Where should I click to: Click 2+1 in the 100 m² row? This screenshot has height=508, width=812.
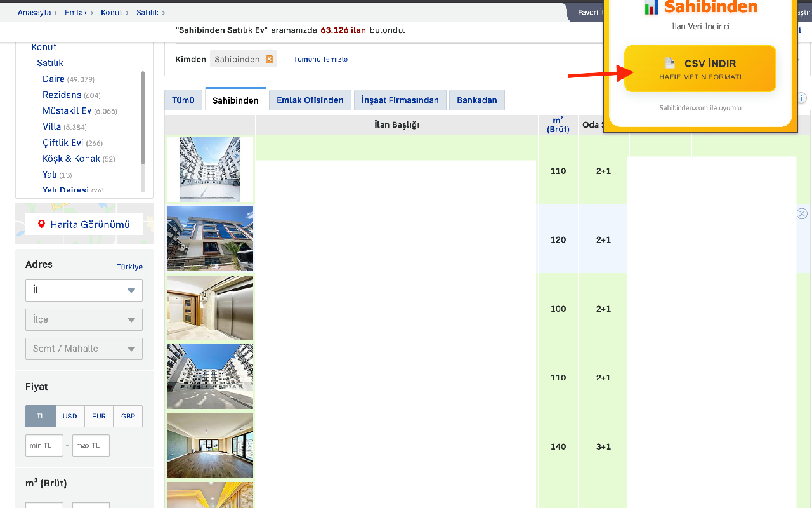(x=603, y=309)
